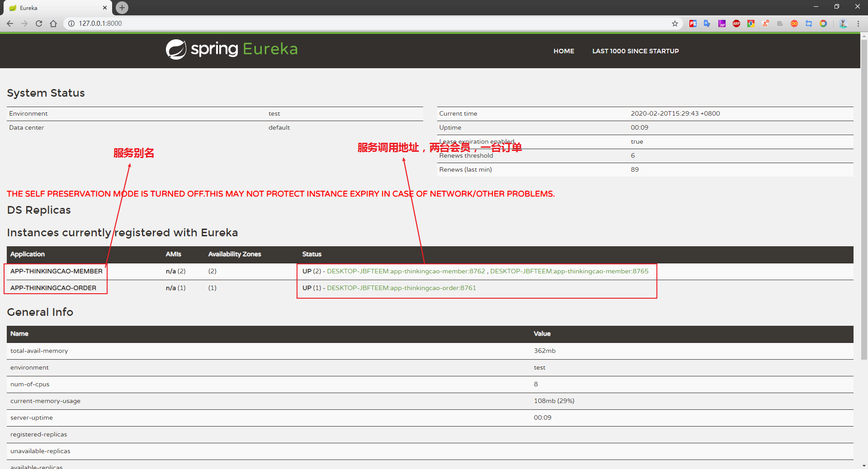Screen dimensions: 868x469
Task: Open the app-thinkingcao-member:8762 instance link
Action: [406, 271]
